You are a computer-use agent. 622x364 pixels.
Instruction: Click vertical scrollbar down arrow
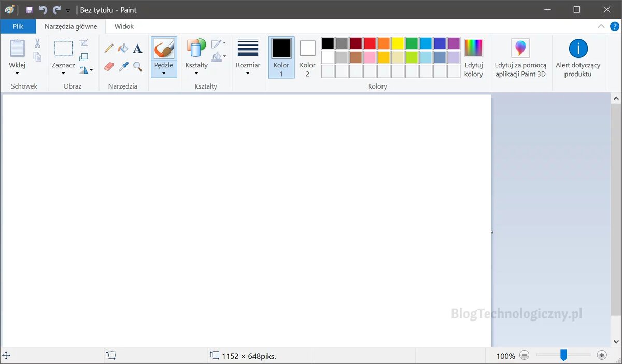point(616,342)
